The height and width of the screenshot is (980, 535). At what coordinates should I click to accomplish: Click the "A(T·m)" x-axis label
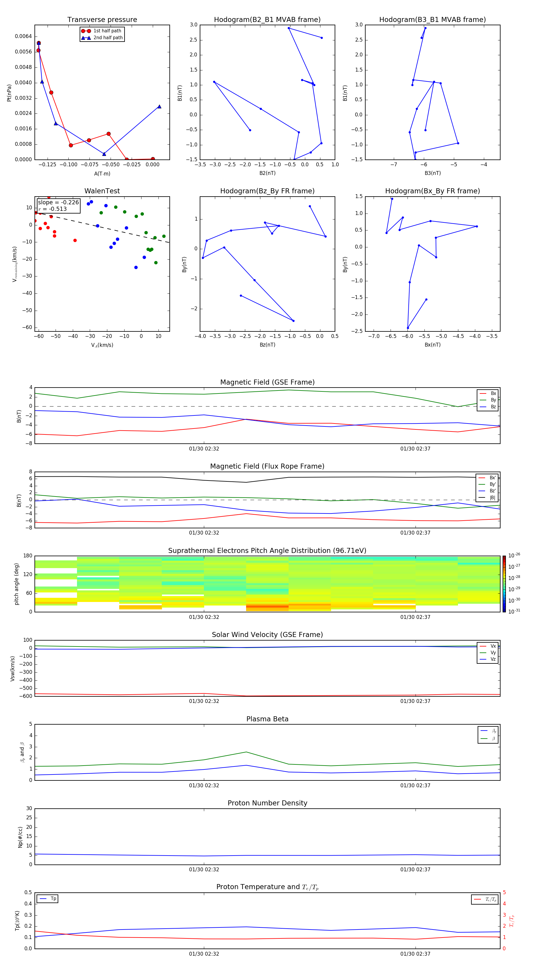point(102,174)
